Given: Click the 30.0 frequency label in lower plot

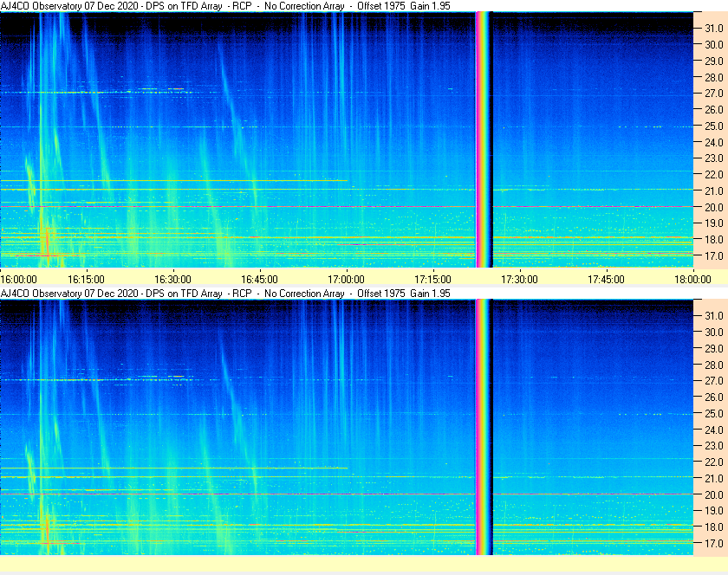Looking at the screenshot, I should pos(714,333).
